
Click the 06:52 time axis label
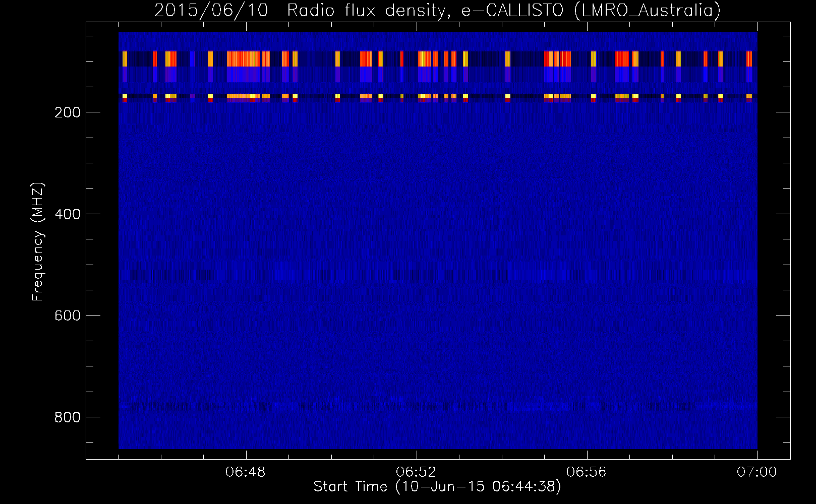[416, 472]
